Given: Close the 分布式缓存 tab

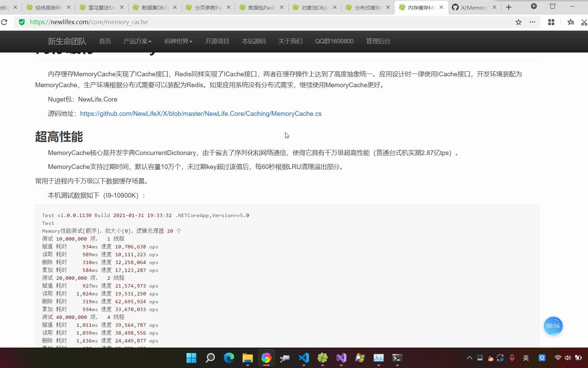Looking at the screenshot, I should (x=388, y=7).
